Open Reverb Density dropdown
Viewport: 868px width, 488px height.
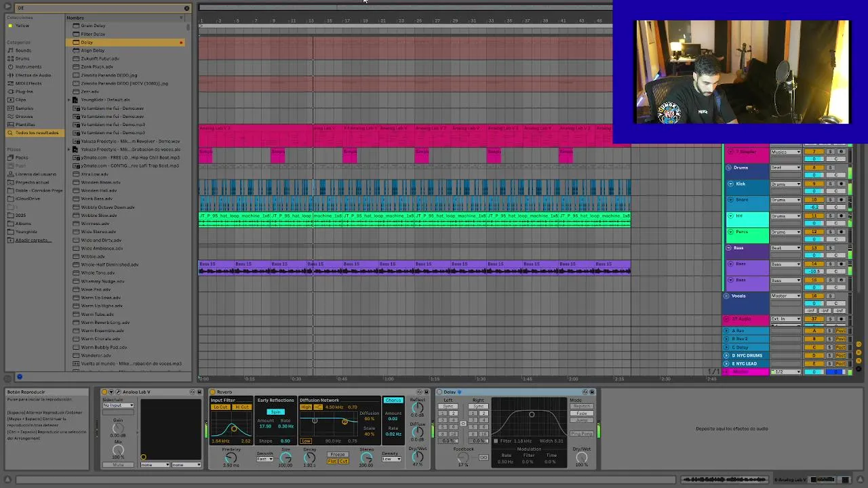tap(392, 459)
